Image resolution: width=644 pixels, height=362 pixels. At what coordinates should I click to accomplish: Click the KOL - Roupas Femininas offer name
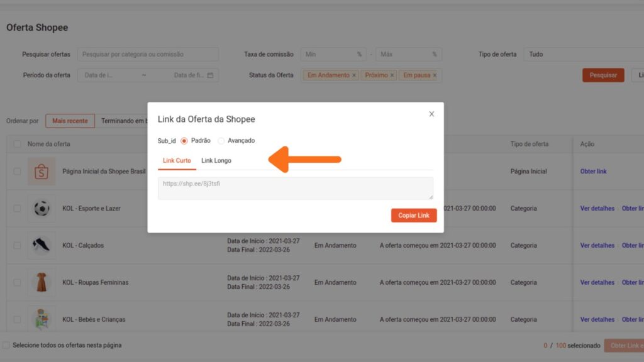click(x=96, y=282)
